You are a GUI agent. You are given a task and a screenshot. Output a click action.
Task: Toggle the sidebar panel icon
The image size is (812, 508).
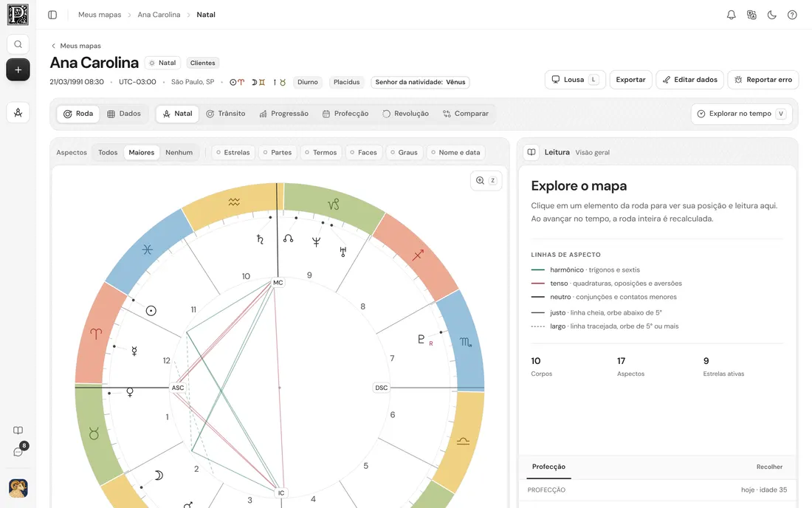point(52,15)
